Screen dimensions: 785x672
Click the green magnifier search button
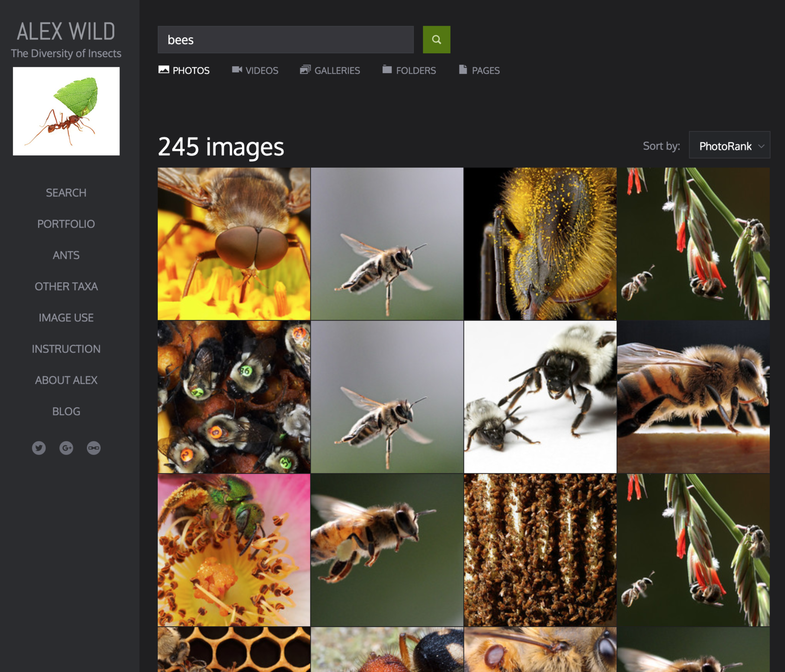pyautogui.click(x=437, y=40)
